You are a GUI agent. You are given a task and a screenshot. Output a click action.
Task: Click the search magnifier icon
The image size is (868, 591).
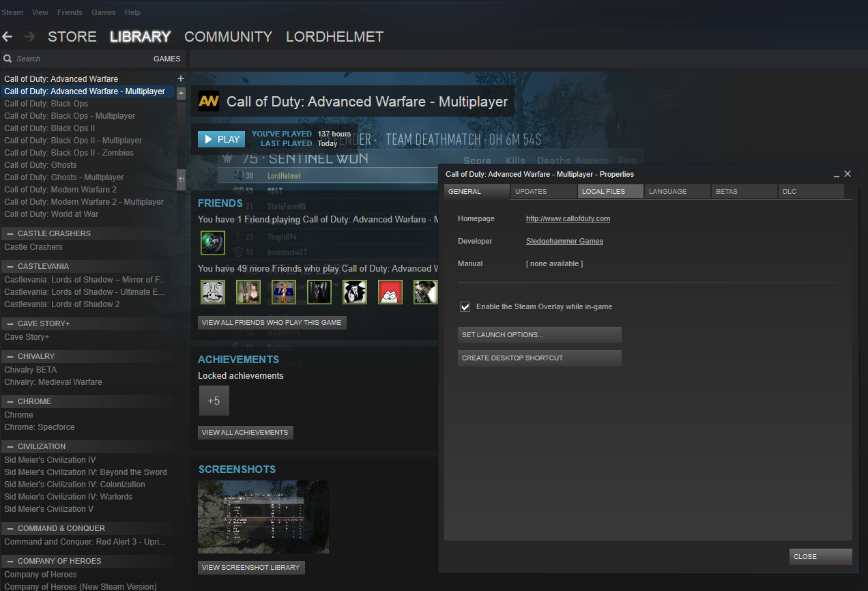(8, 59)
